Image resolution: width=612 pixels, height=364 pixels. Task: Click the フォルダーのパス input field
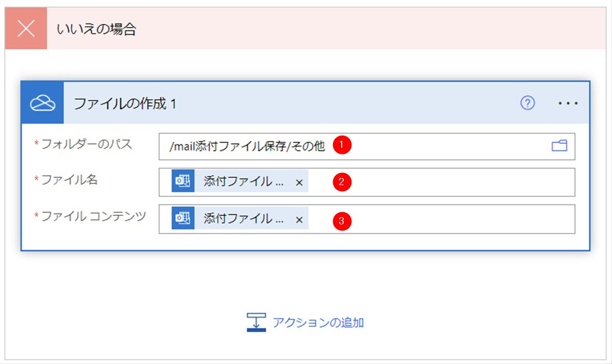click(x=367, y=146)
